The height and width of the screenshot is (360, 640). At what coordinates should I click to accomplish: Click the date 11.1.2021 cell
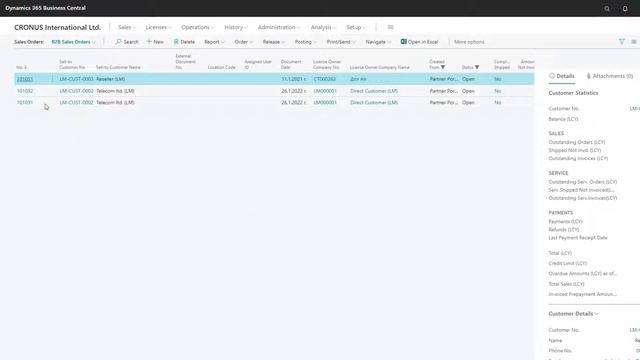[x=293, y=79]
